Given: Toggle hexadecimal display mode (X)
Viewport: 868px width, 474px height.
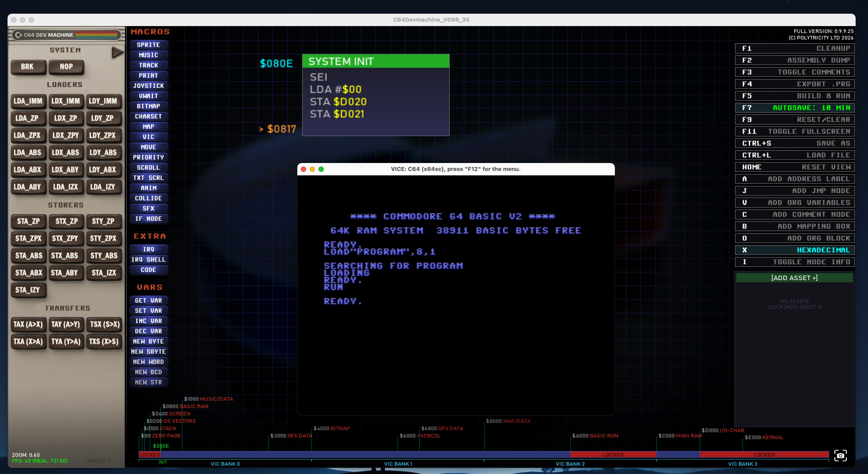Looking at the screenshot, I should click(x=795, y=250).
